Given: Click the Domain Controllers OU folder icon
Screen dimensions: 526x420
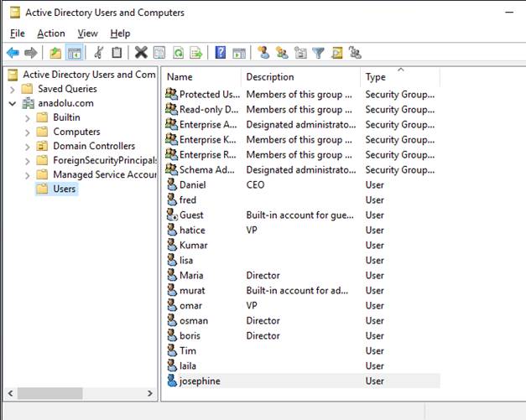Looking at the screenshot, I should click(42, 146).
